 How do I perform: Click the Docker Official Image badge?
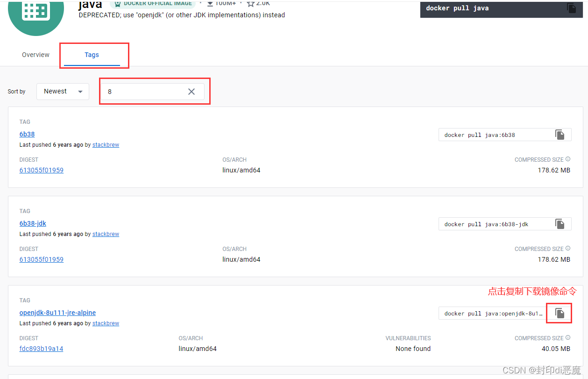pyautogui.click(x=153, y=3)
